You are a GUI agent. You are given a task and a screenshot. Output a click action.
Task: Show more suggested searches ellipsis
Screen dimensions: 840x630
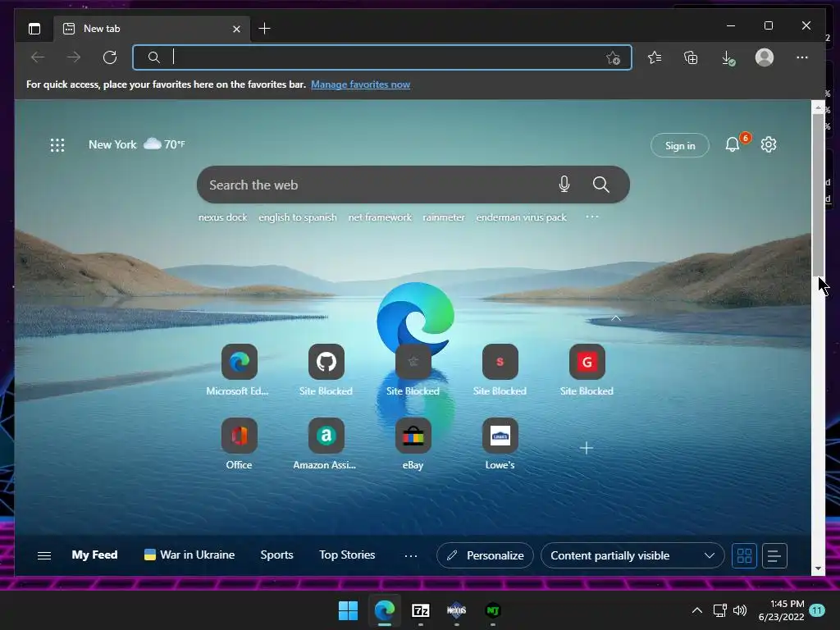point(592,217)
